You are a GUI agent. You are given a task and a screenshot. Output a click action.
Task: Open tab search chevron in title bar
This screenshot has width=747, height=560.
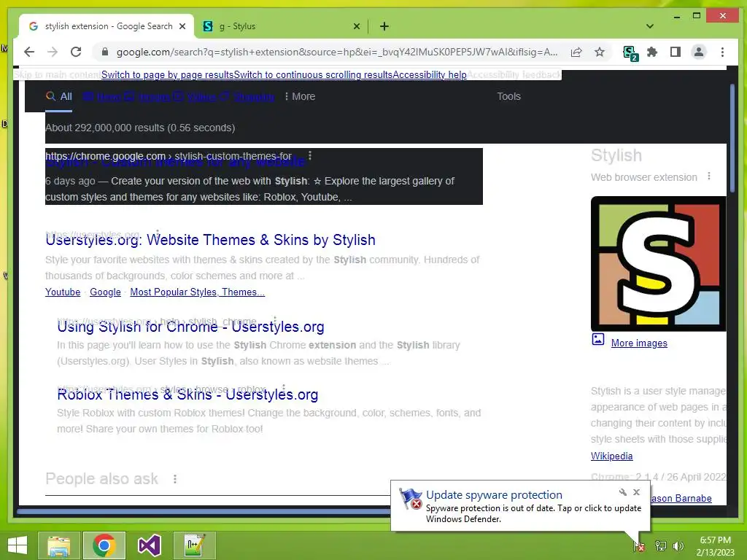click(x=649, y=26)
